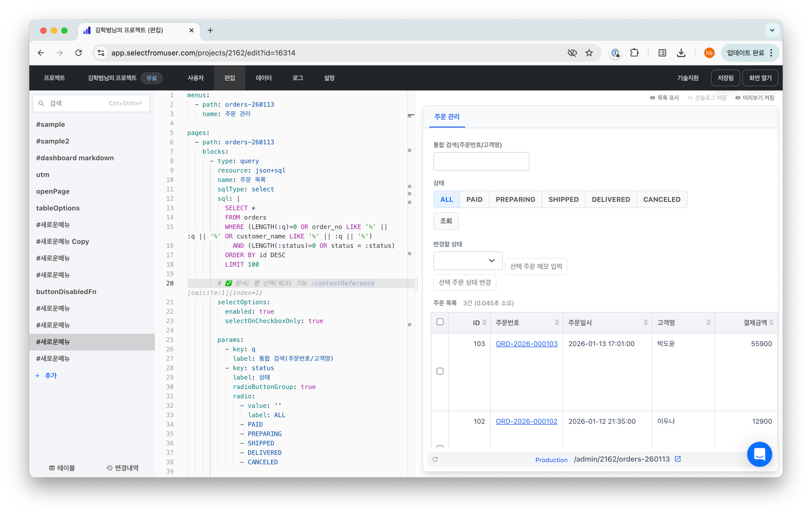Screen dimensions: 812x516
Task: Open the browser downloads icon
Action: pos(681,53)
